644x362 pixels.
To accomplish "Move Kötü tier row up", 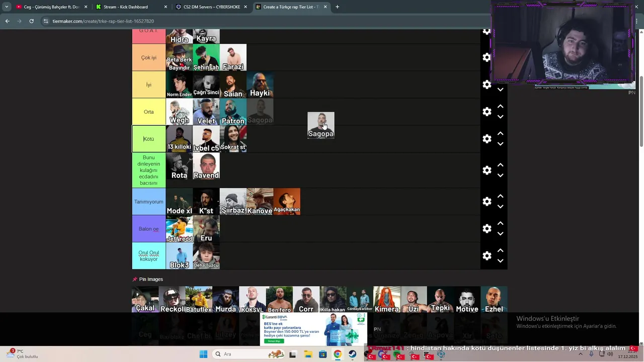I will click(x=500, y=134).
